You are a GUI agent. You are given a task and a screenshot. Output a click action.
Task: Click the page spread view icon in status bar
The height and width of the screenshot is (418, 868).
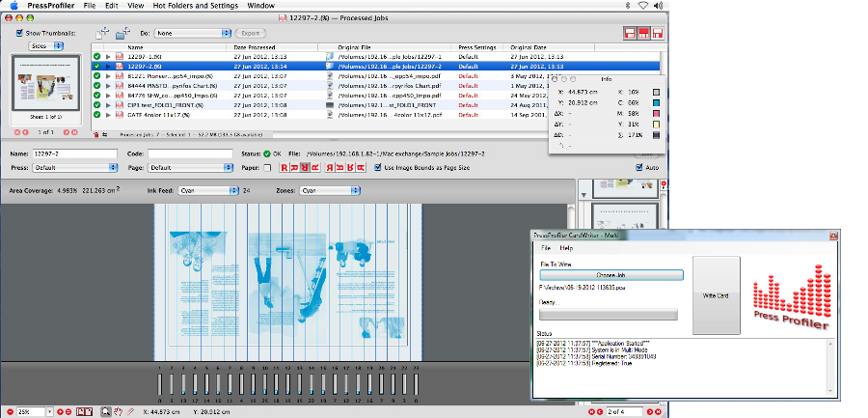[84, 412]
